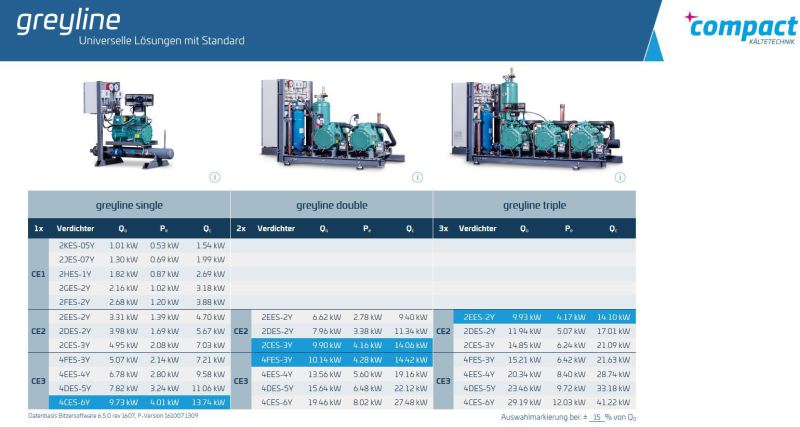Click the 29.19 kW value
The width and height of the screenshot is (800, 427).
point(524,402)
